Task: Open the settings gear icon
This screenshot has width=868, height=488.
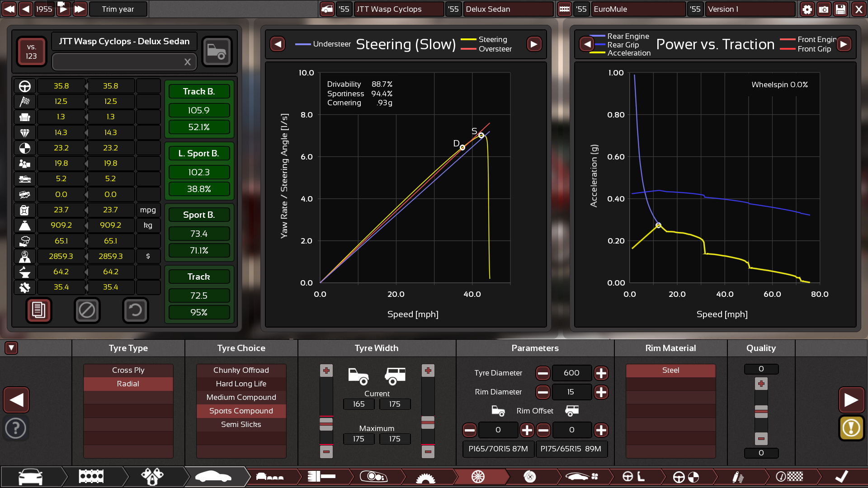Action: coord(807,9)
